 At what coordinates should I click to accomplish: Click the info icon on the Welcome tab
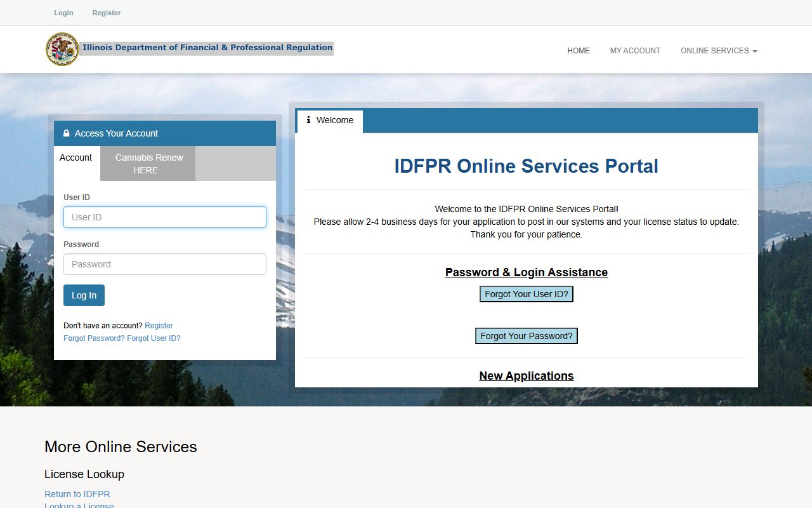tap(308, 120)
